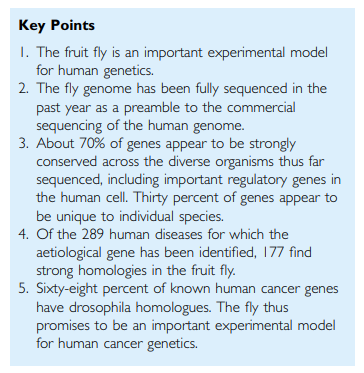Click the phrase "strong homologies in the fruit fly"
Screen dimensions: 364x373
(135, 271)
